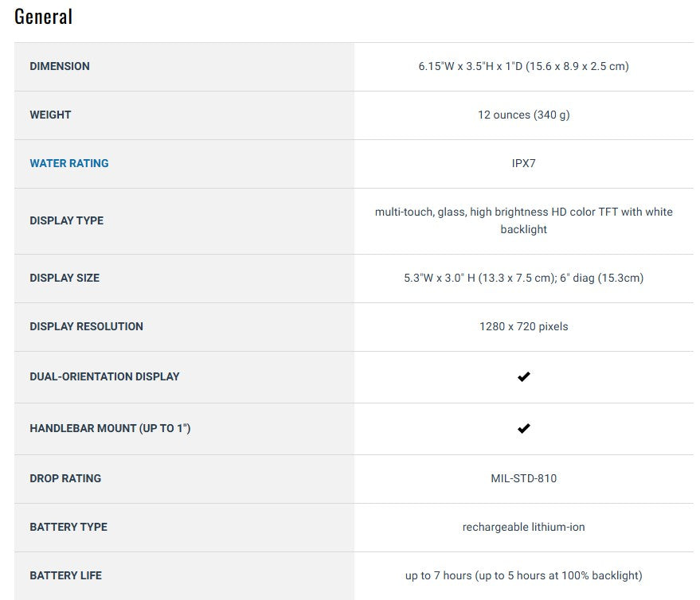Click the Handlebar Mount checkmark icon
Image resolution: width=700 pixels, height=600 pixels.
coord(523,428)
